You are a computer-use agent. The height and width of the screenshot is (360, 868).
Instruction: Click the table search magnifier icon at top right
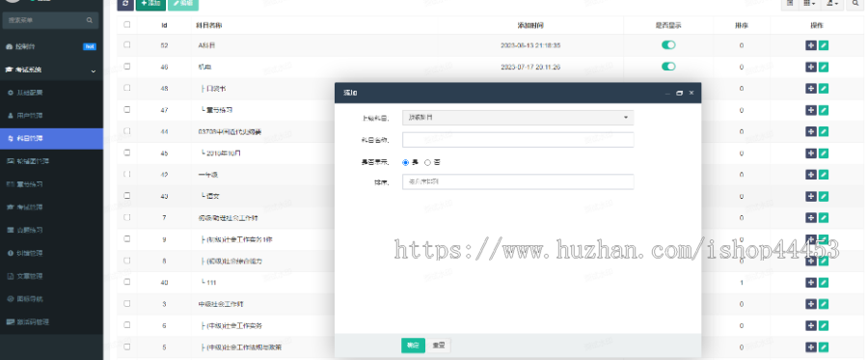(x=855, y=4)
